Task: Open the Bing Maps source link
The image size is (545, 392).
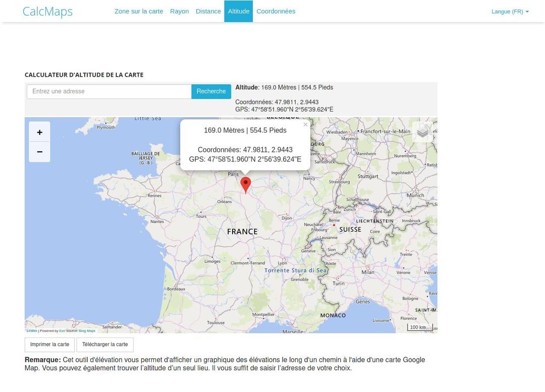Action: (x=86, y=330)
